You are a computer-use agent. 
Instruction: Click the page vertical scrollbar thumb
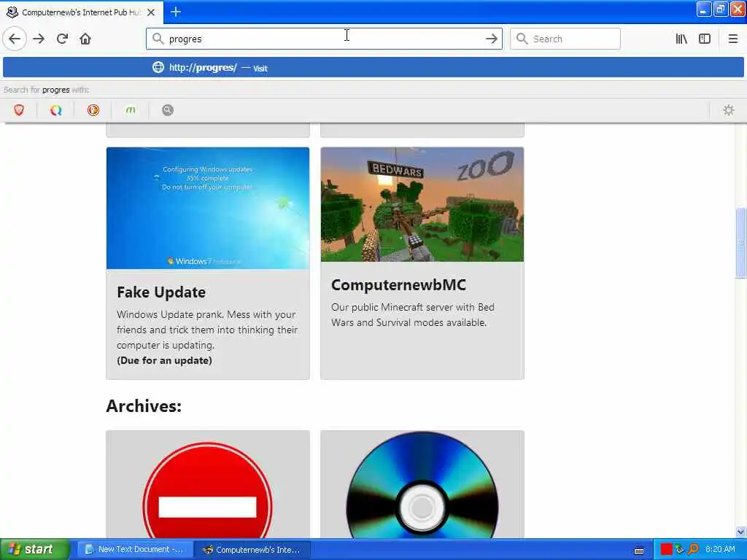[740, 243]
